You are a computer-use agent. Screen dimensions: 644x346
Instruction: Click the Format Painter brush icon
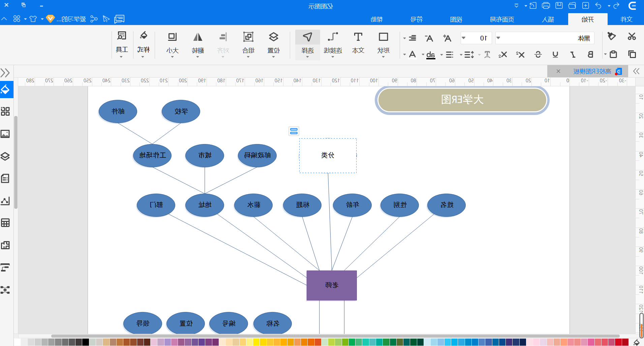[611, 36]
